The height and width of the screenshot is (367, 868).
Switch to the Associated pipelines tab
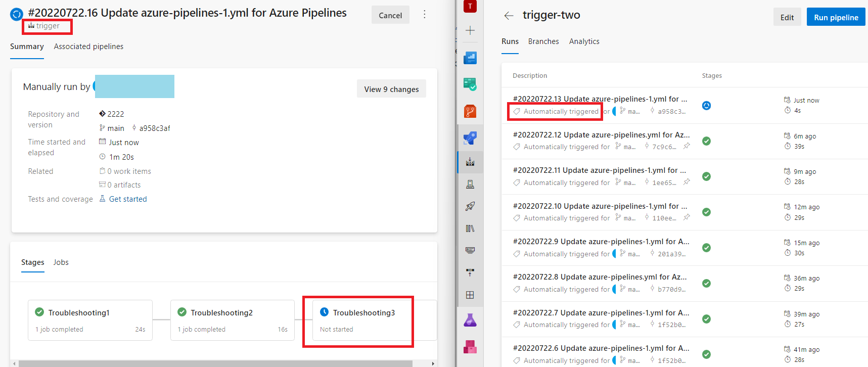(x=88, y=47)
